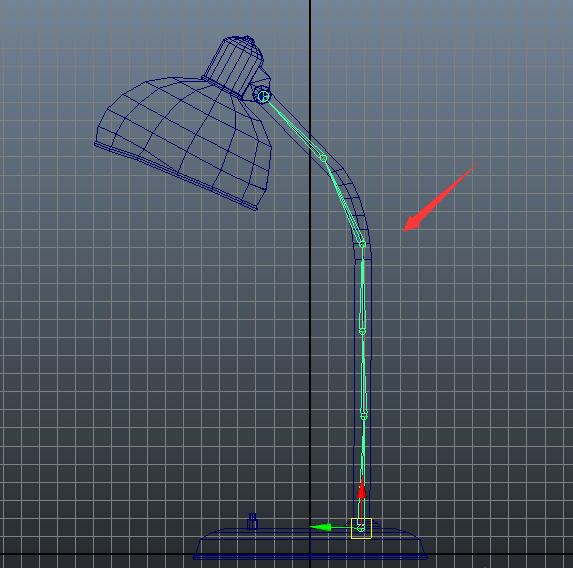Select the small switch on the lamp base
Image resolution: width=573 pixels, height=568 pixels.
[252, 521]
